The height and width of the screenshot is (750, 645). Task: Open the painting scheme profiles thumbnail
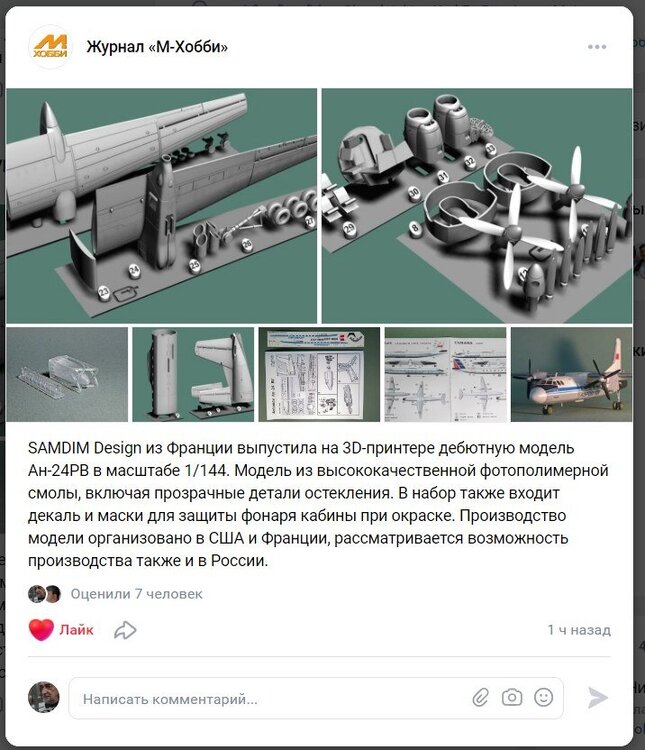[445, 375]
